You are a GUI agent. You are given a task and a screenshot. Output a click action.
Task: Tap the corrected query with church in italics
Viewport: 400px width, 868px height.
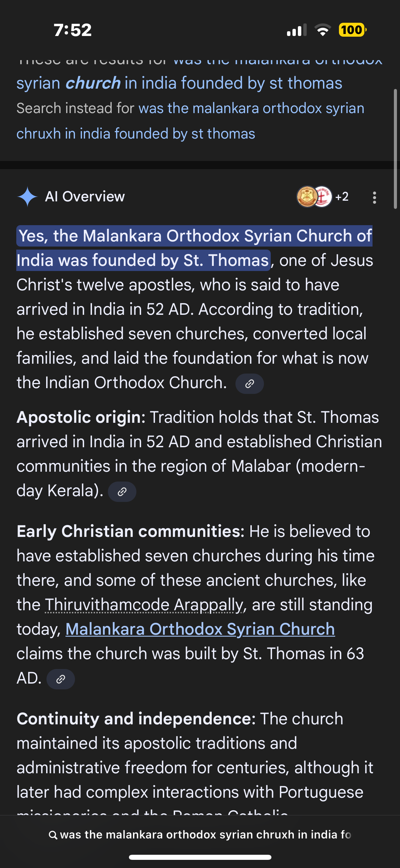(x=179, y=83)
